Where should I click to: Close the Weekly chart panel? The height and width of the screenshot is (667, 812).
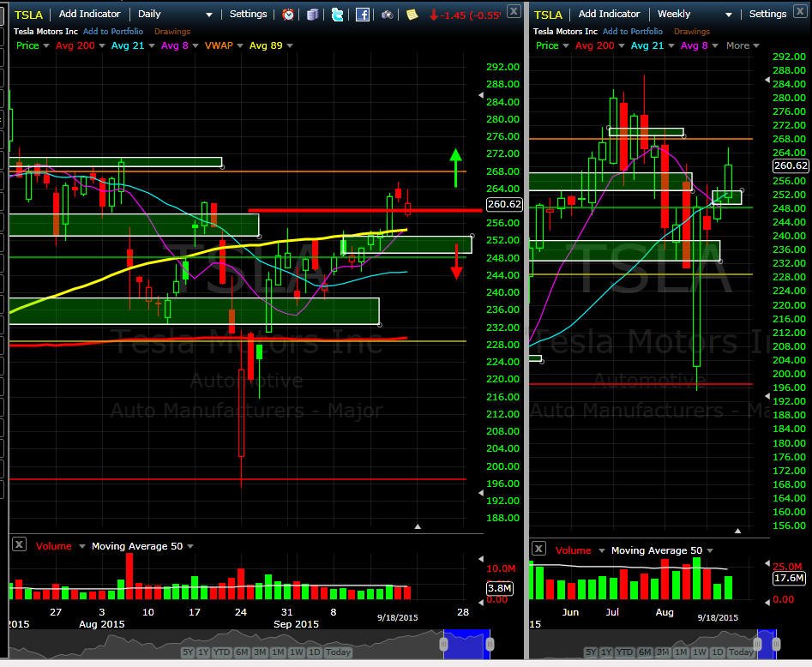(x=801, y=11)
